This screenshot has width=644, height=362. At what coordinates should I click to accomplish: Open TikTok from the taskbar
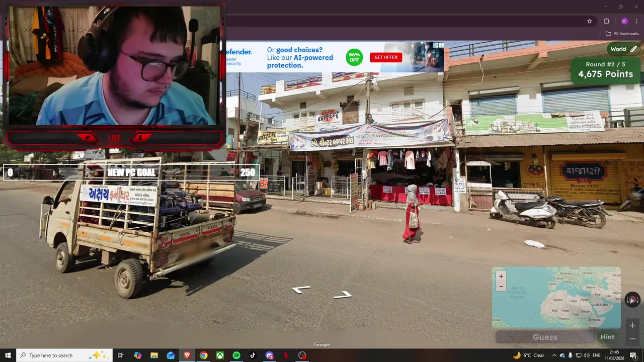pyautogui.click(x=253, y=355)
